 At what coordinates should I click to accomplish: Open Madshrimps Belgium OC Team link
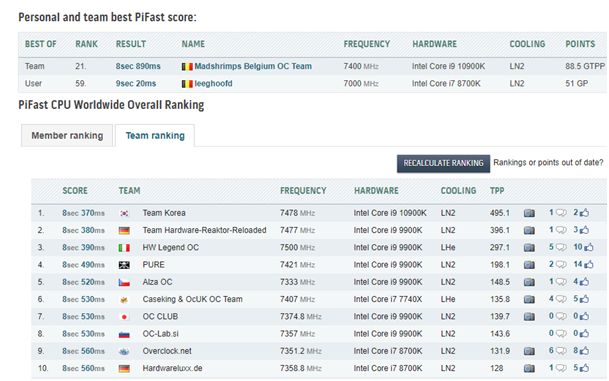tap(253, 66)
